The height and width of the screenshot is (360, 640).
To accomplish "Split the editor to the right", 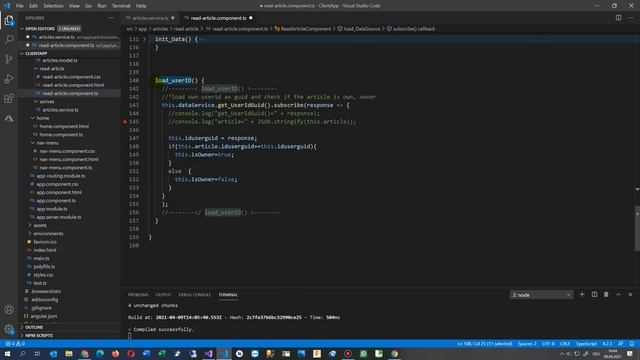I will [618, 18].
